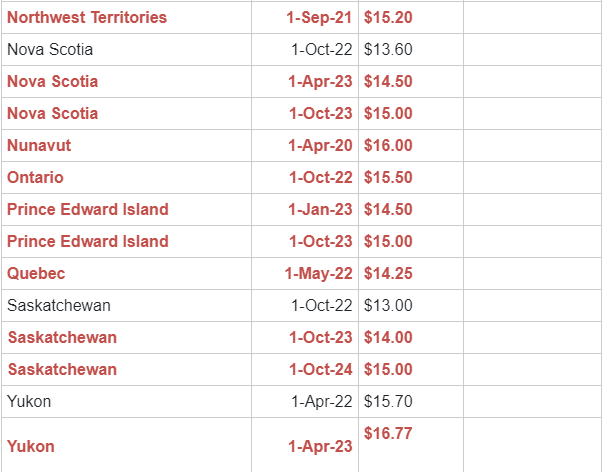606x472 pixels.
Task: Click the Northwest Territories cell
Action: (87, 18)
